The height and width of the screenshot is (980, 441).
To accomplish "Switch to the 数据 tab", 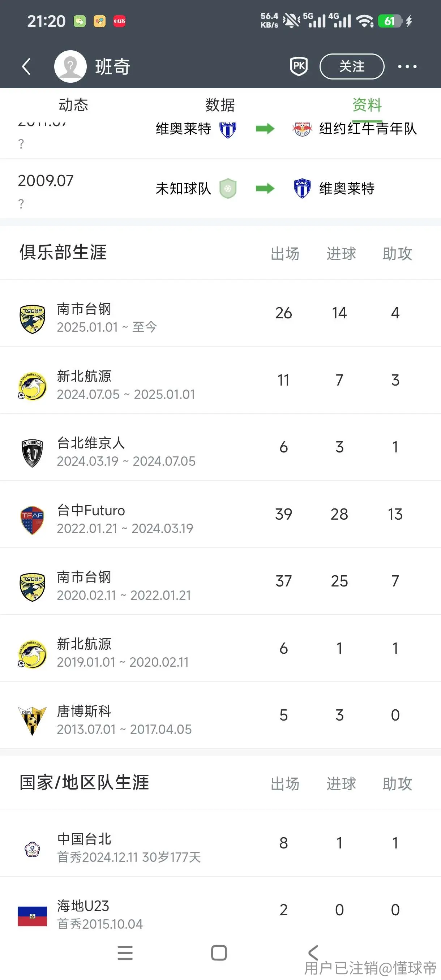I will click(x=220, y=105).
